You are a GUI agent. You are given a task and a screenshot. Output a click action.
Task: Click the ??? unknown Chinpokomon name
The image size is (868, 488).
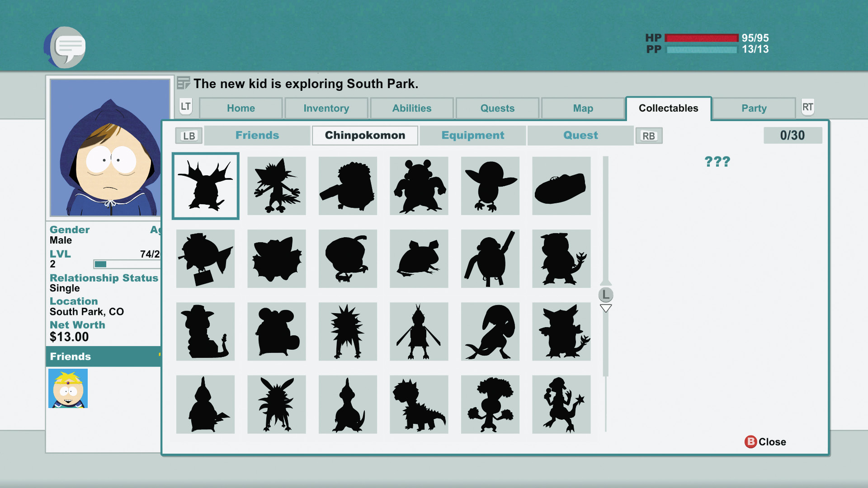(717, 161)
